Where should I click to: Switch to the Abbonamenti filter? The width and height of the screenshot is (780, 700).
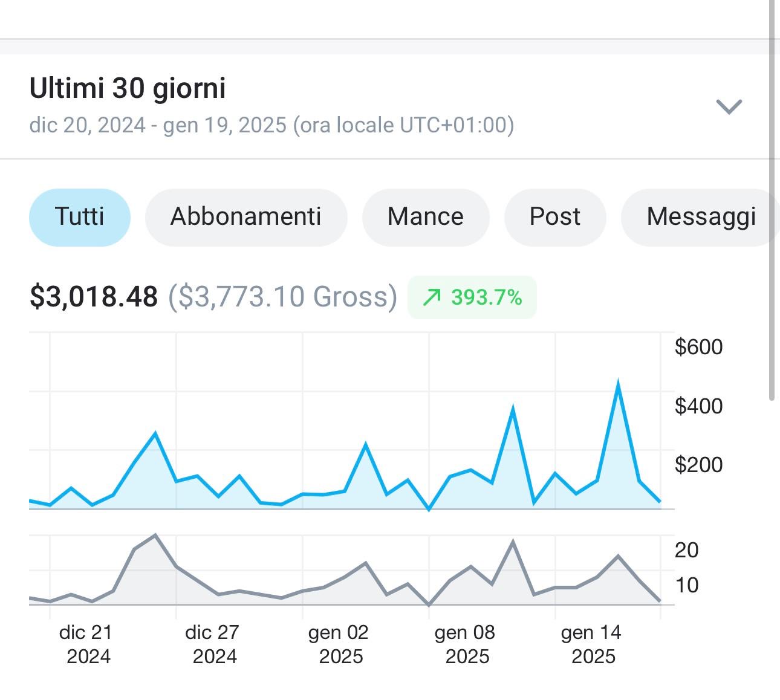246,217
